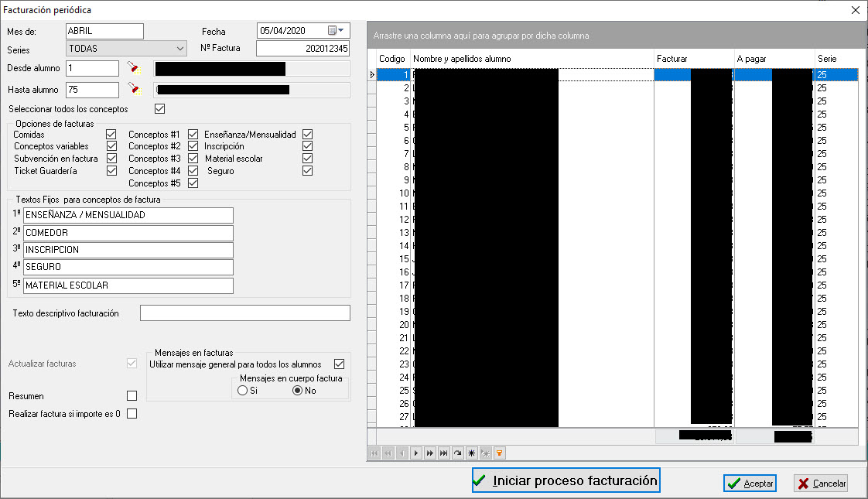This screenshot has width=868, height=499.
Task: Uncheck Conceptos #1
Action: [193, 134]
